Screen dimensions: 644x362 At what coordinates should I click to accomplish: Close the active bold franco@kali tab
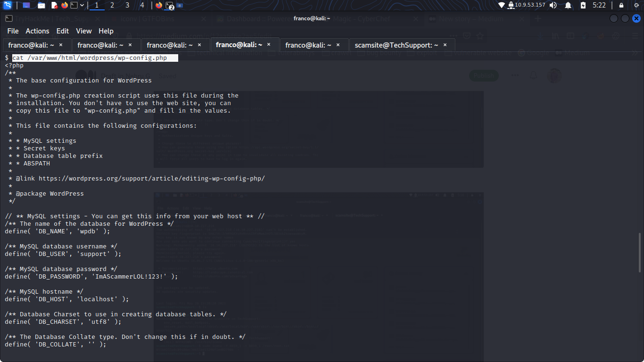point(269,44)
